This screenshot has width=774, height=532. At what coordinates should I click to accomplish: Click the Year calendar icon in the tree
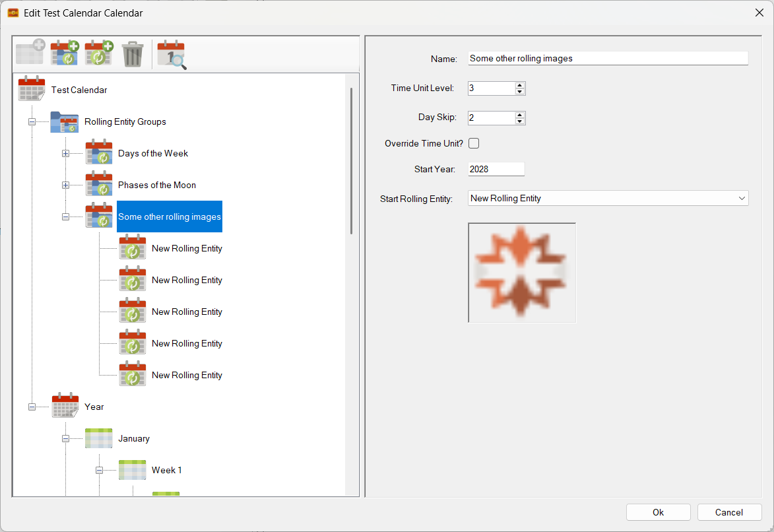coord(65,407)
